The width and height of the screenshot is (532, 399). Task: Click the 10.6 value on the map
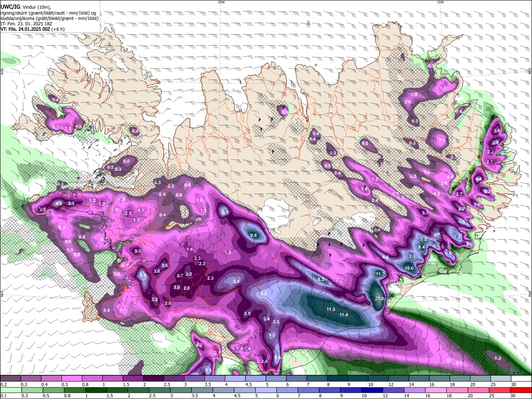tap(409, 268)
